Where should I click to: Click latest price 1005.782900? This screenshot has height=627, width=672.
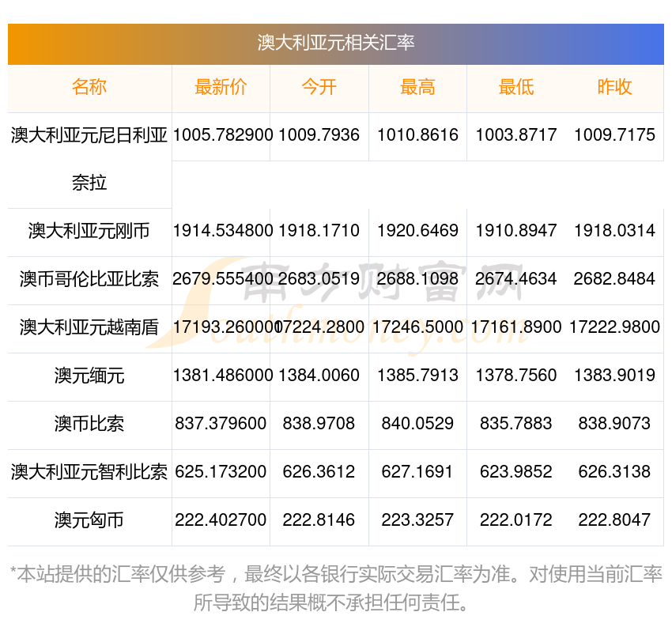pos(223,135)
